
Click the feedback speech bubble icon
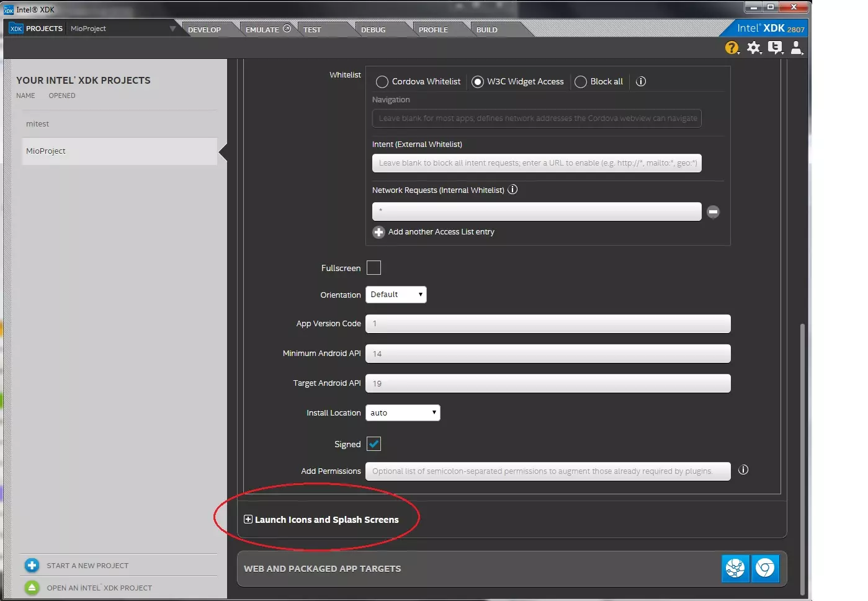[x=776, y=48]
